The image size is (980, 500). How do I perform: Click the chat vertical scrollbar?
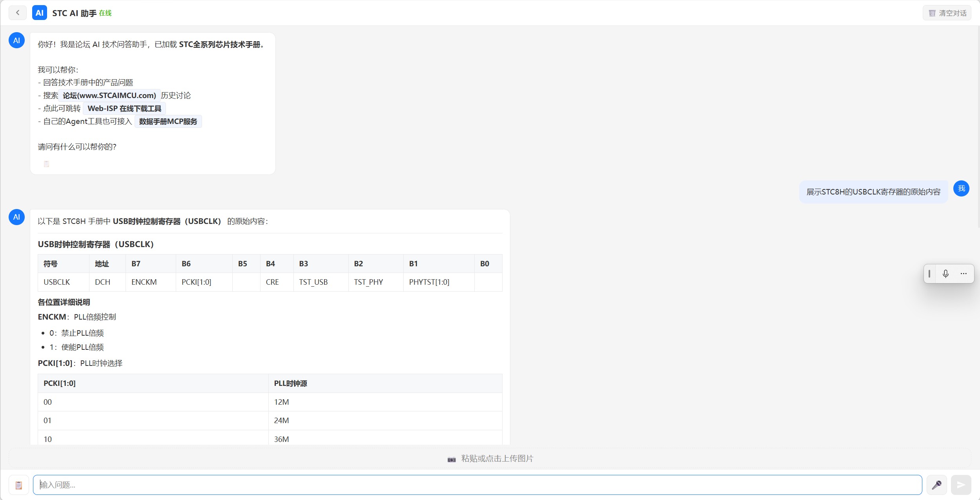coord(978,127)
